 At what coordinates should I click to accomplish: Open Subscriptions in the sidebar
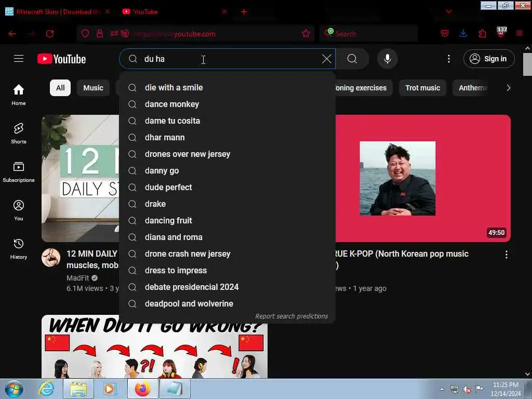pos(19,171)
